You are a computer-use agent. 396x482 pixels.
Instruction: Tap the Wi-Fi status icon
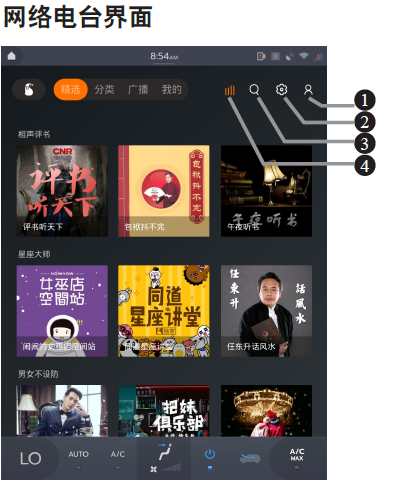click(304, 56)
